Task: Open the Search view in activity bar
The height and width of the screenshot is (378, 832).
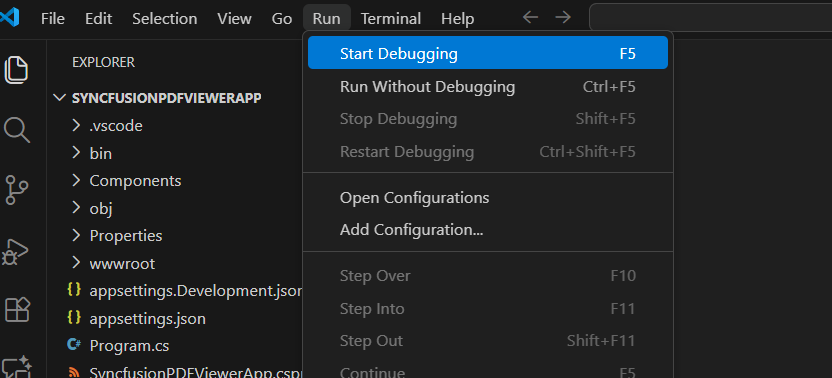Action: [x=16, y=130]
